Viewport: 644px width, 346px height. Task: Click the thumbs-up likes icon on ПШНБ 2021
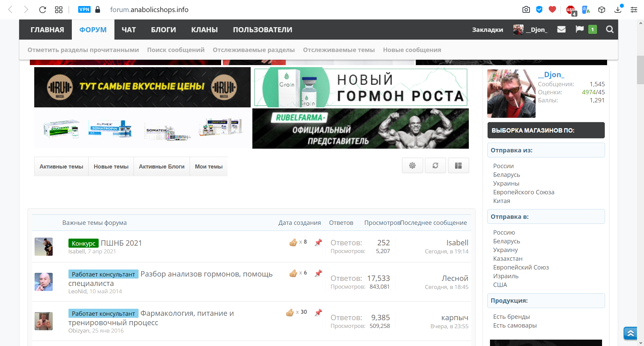(x=293, y=242)
